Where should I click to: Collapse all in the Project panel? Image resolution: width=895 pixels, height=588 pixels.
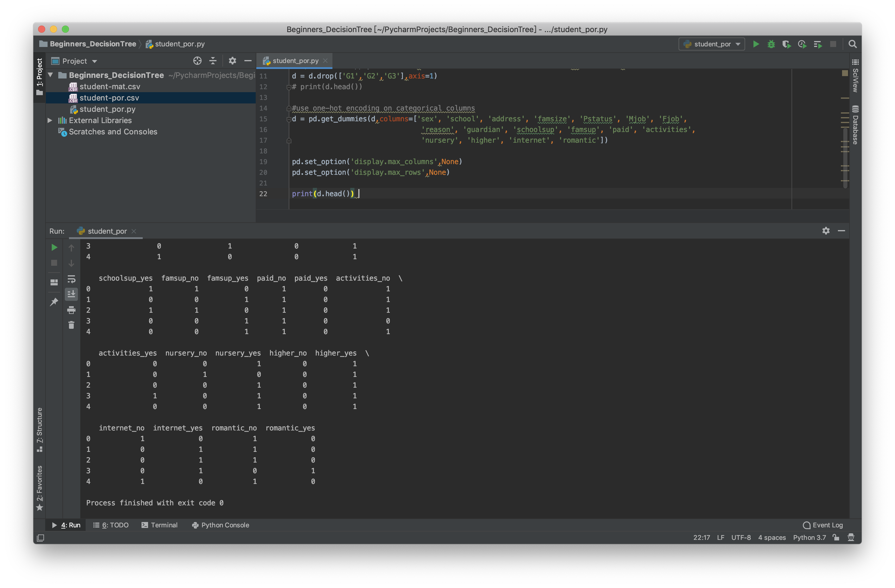213,61
